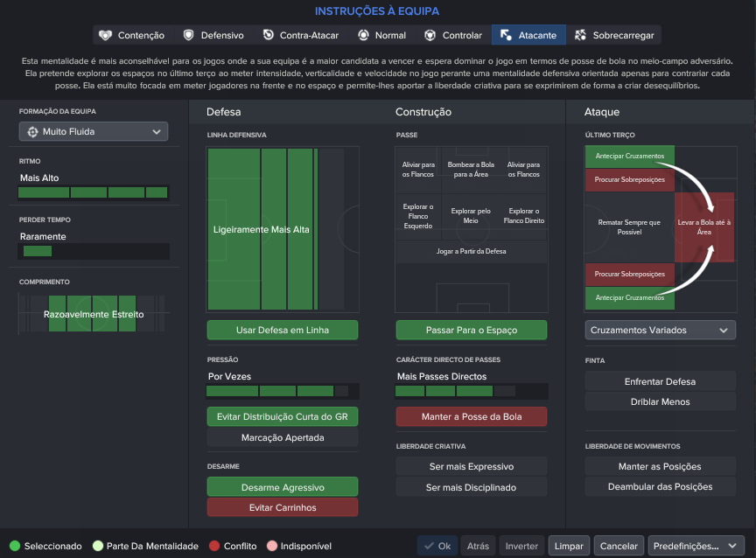Click the Controlar mentality icon
This screenshot has height=558, width=756.
430,35
